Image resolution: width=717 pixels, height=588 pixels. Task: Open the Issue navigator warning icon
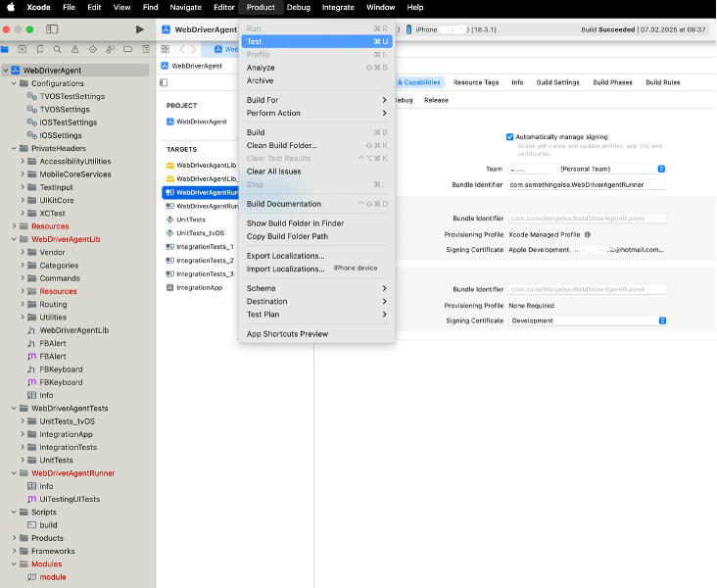coord(75,49)
